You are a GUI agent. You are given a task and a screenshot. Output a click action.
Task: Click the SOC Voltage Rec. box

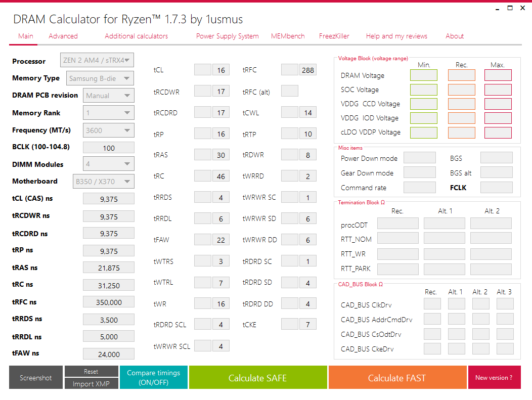point(461,90)
